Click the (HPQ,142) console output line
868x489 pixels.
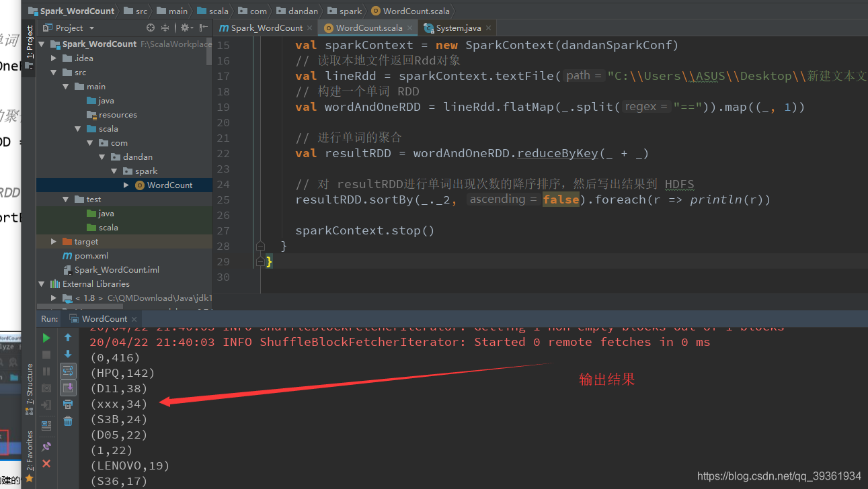122,373
